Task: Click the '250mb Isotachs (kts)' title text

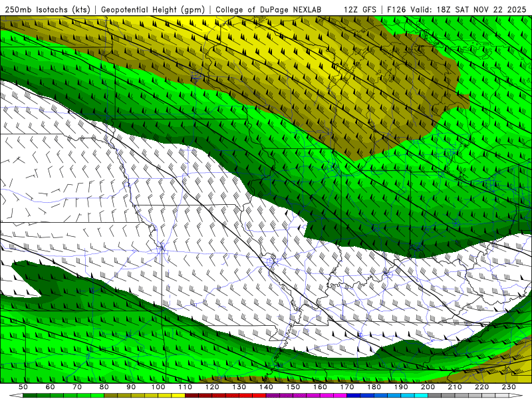Action: [47, 9]
